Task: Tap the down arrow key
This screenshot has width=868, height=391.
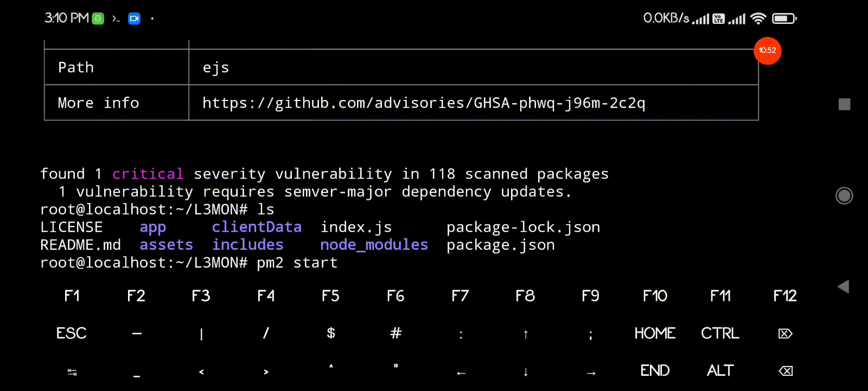Action: click(x=526, y=372)
